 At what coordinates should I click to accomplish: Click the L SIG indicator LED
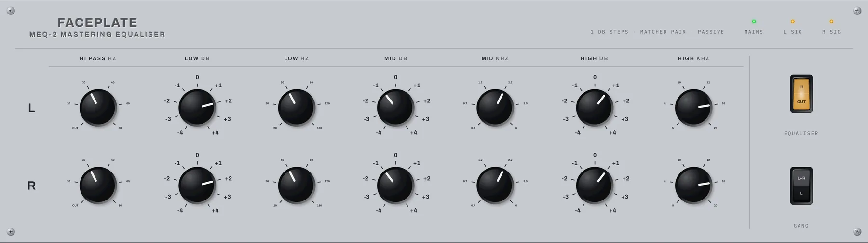pyautogui.click(x=792, y=21)
